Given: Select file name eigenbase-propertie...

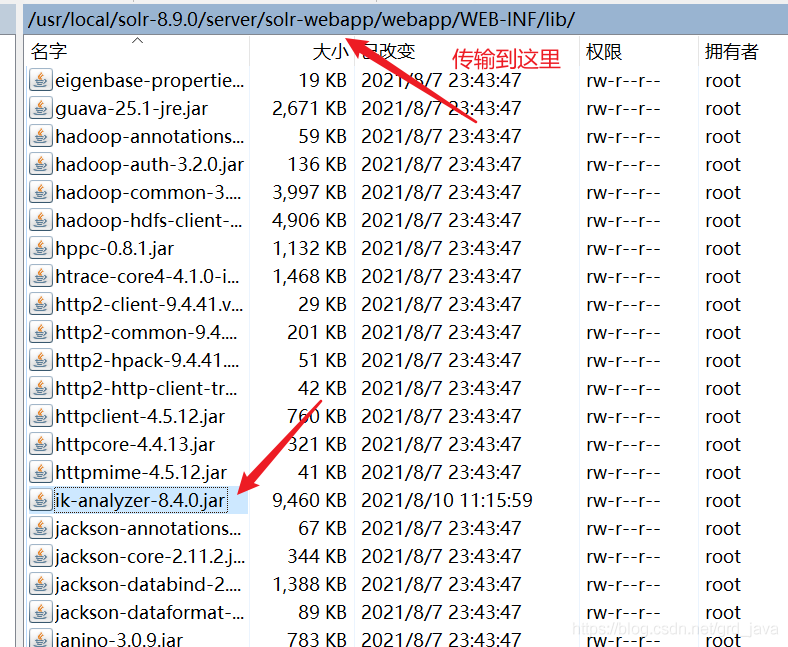Looking at the screenshot, I should click(150, 80).
